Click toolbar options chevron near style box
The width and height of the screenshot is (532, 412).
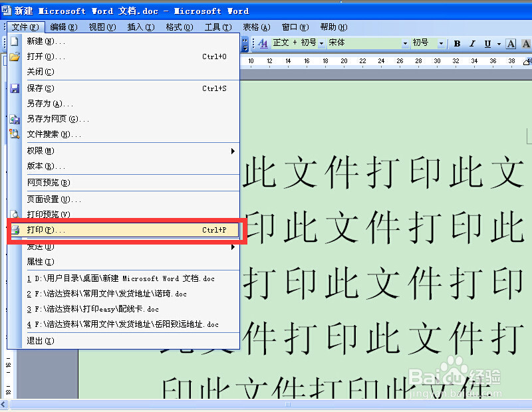tap(245, 44)
